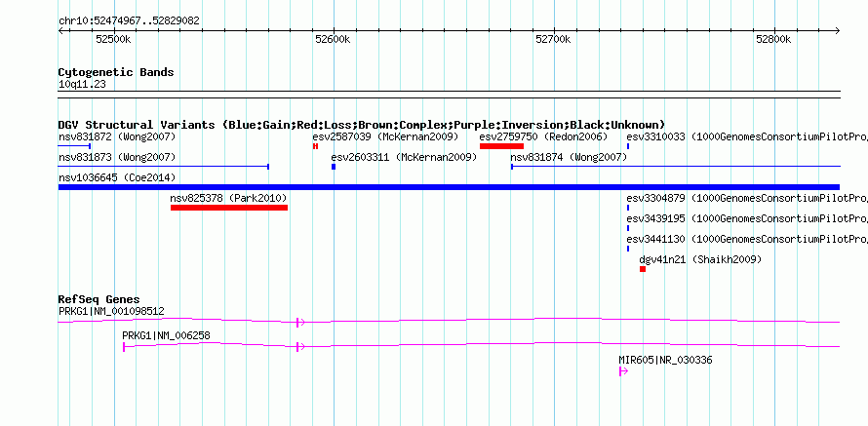Click the 52600k ruler label
Viewport: 868px width, 426px height.
(x=334, y=40)
